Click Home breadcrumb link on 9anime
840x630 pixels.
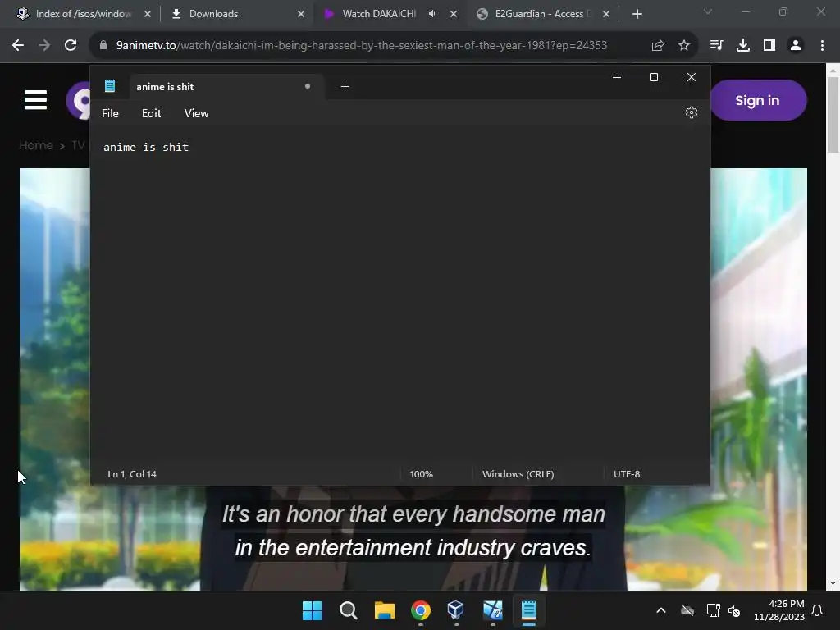coord(36,145)
